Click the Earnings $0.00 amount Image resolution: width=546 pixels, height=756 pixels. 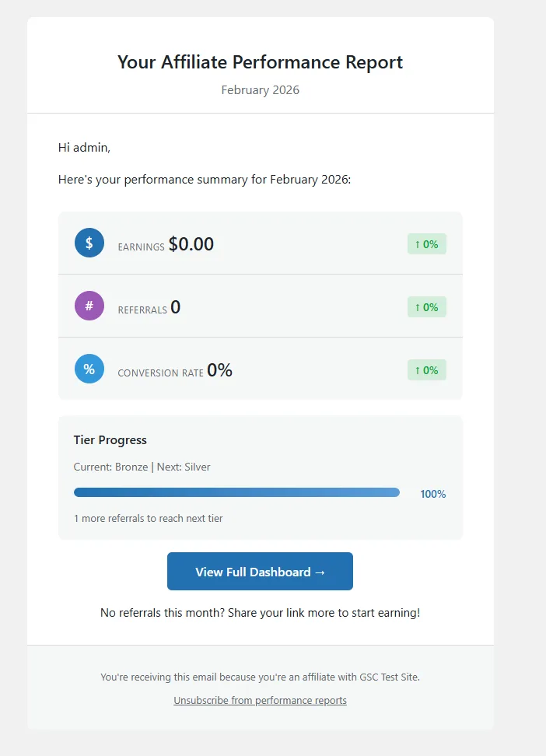[191, 243]
